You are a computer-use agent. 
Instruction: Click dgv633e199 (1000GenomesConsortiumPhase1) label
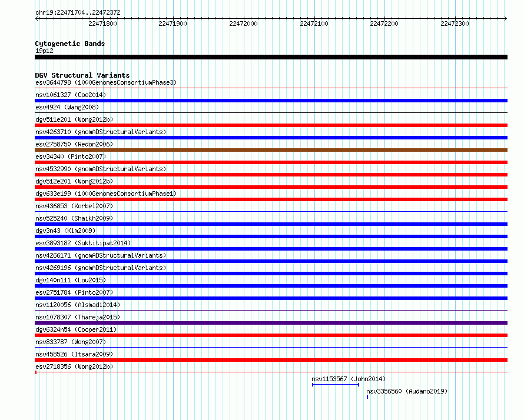(x=106, y=194)
